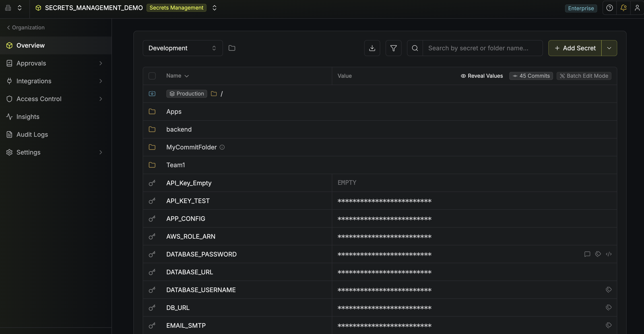Select the APP_CONFIG secret name

click(186, 219)
